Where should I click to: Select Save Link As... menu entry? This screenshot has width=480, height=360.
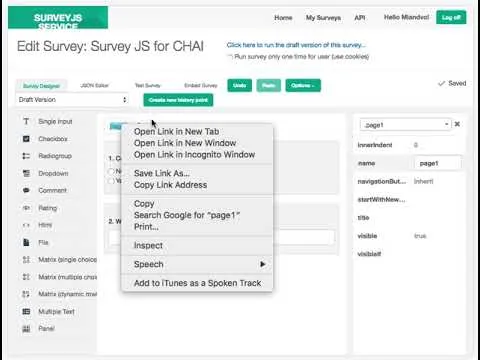[162, 173]
